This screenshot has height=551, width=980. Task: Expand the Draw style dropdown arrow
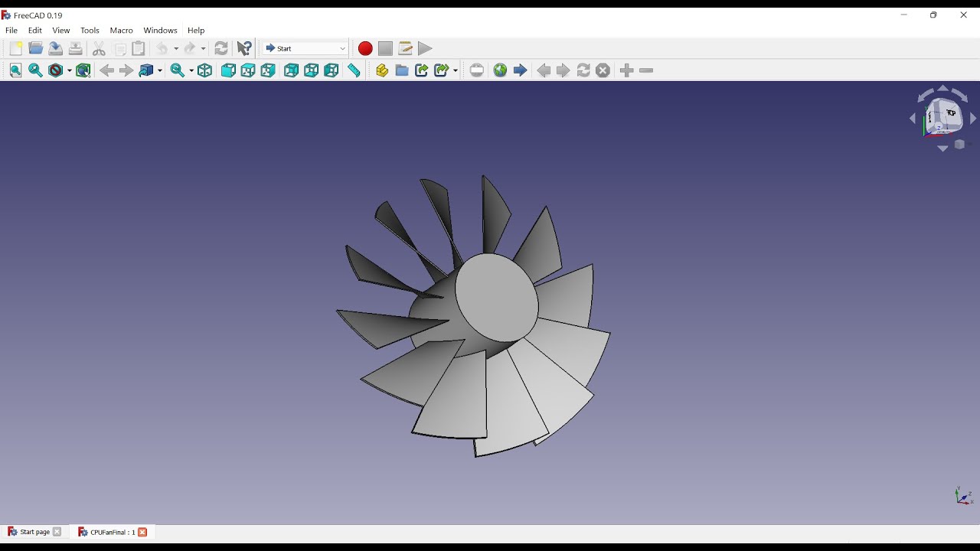coord(69,70)
